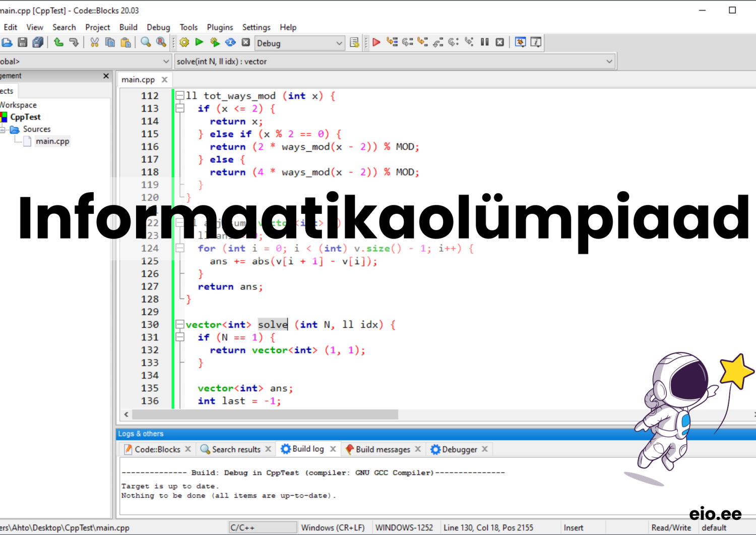Click the Paste clipboard icon
756x535 pixels.
pos(125,42)
